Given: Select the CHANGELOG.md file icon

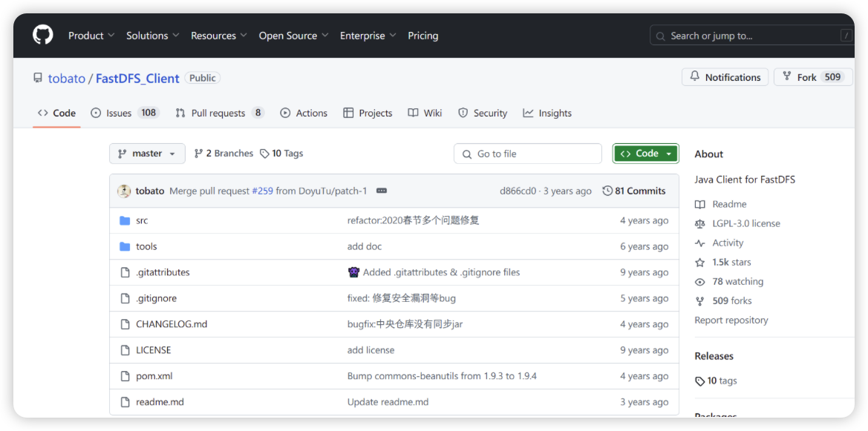Looking at the screenshot, I should tap(125, 324).
